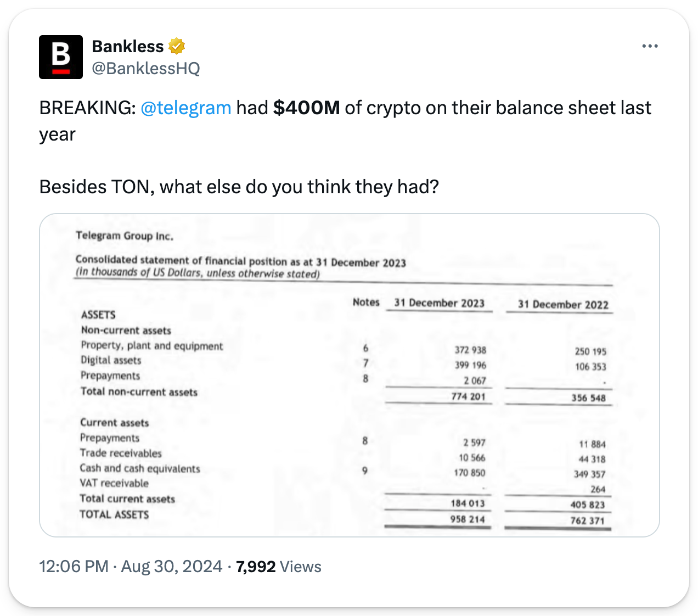Click the bold $400M text
698x616 pixels.
306,108
